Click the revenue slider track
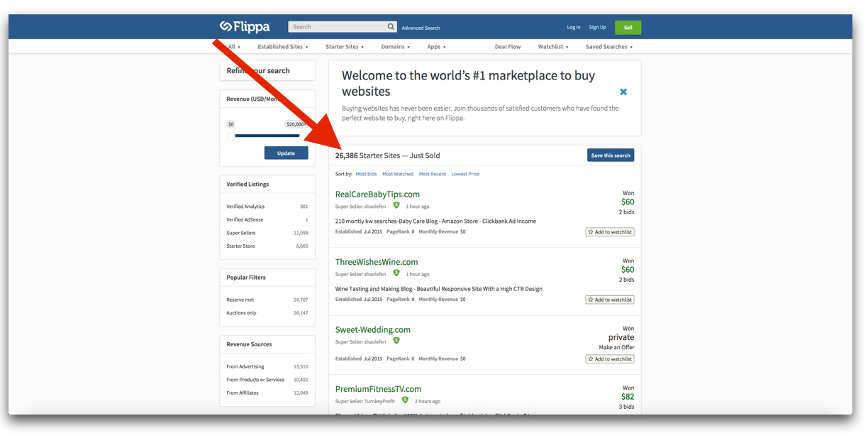The height and width of the screenshot is (433, 868). (268, 136)
